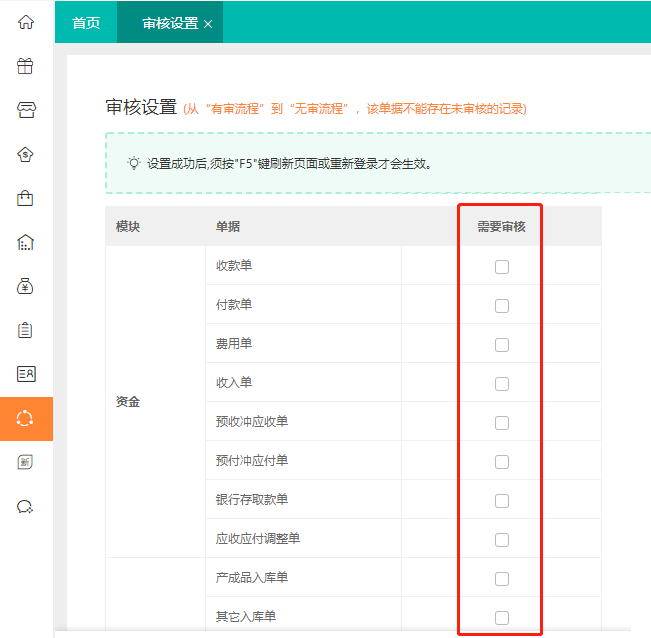Select the highlighted orange circle sidebar icon
This screenshot has width=651, height=638.
26,418
